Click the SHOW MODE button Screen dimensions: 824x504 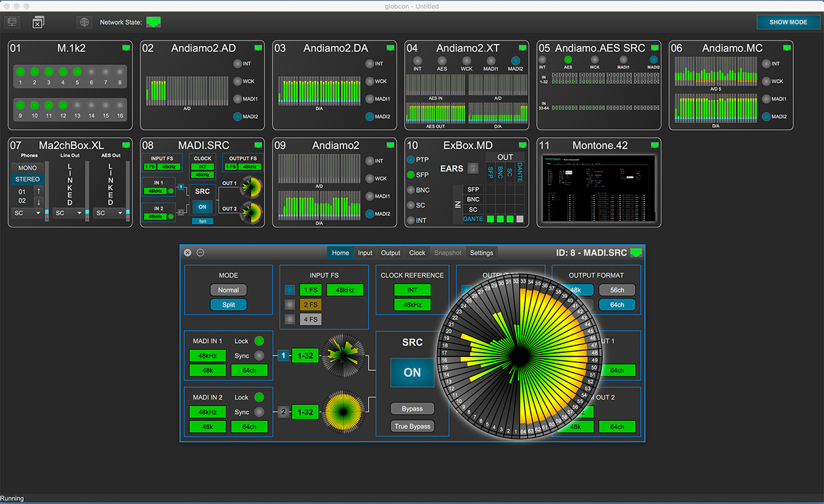tap(788, 22)
